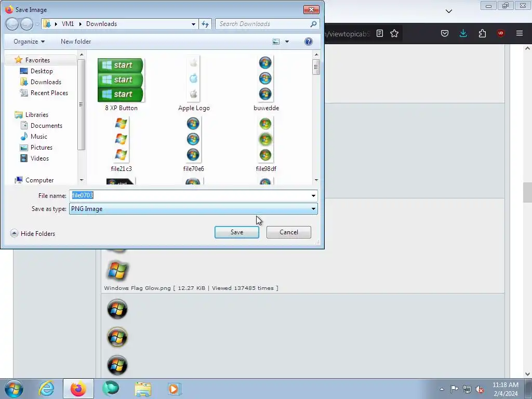Viewport: 532px width, 399px height.
Task: Click the Action Center flag tray icon
Action: click(x=454, y=389)
